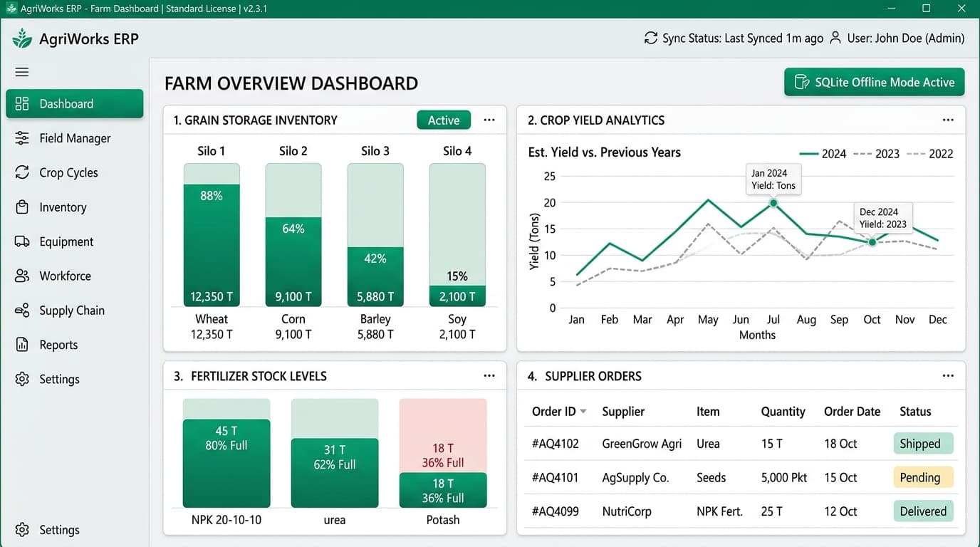Click the Workforce people icon
Viewport: 980px width, 547px height.
click(22, 276)
